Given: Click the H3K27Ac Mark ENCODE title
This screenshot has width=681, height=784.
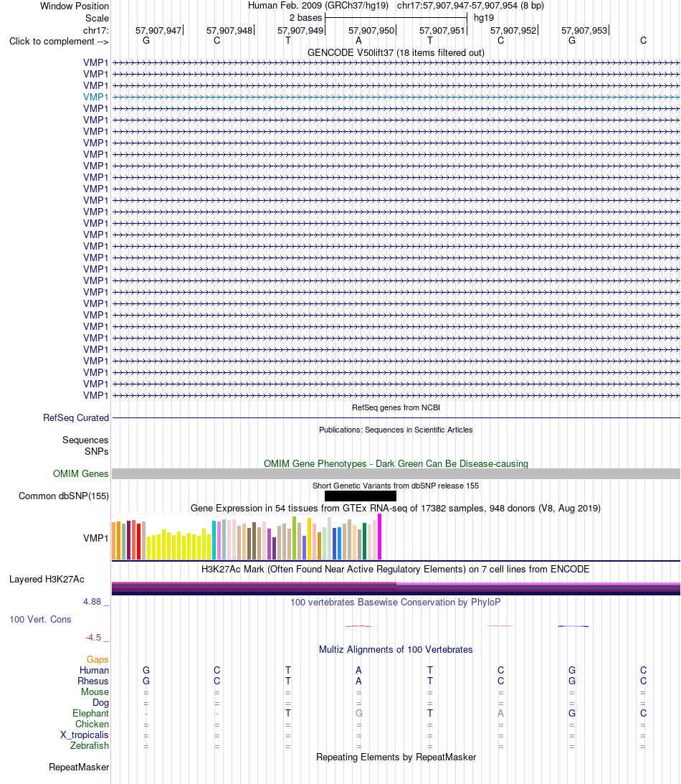Looking at the screenshot, I should pyautogui.click(x=396, y=569).
